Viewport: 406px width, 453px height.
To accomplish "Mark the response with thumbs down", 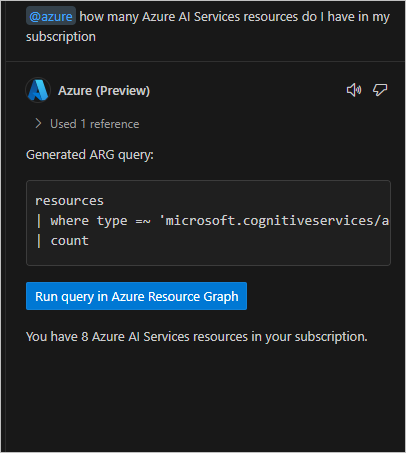I will (x=380, y=90).
